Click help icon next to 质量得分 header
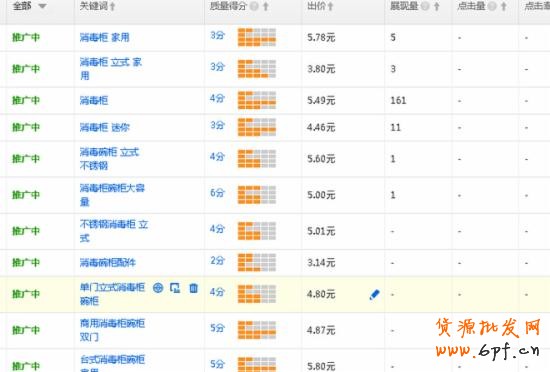550x372 pixels. [254, 6]
